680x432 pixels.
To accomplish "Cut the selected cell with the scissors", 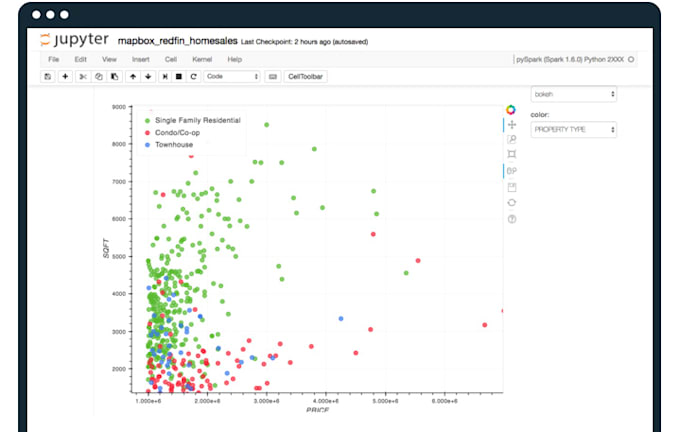I will point(84,76).
